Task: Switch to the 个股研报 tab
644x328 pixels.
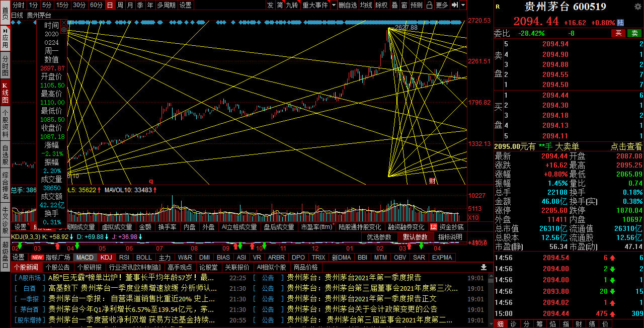Action: point(90,267)
